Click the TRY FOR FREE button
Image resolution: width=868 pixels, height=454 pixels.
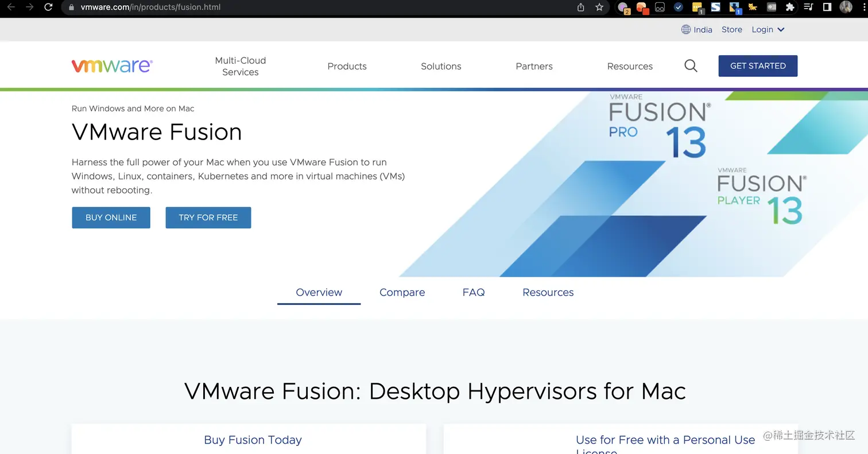click(208, 218)
